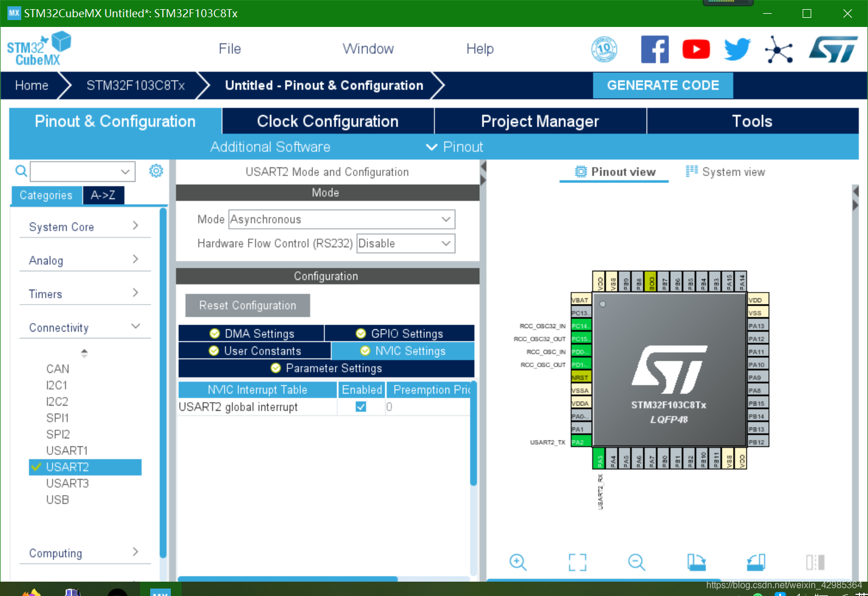Rotate the chip counter-clockwise
868x596 pixels.
(x=756, y=562)
